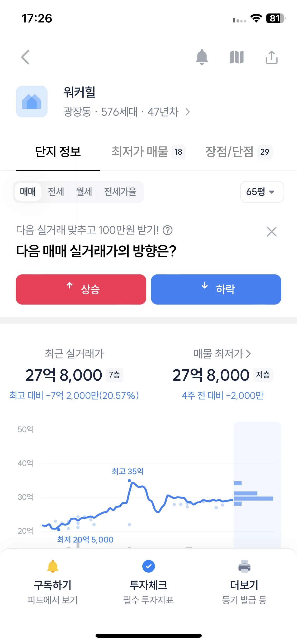Open help icon next to 100만원 받기
The image size is (297, 644).
pyautogui.click(x=168, y=230)
